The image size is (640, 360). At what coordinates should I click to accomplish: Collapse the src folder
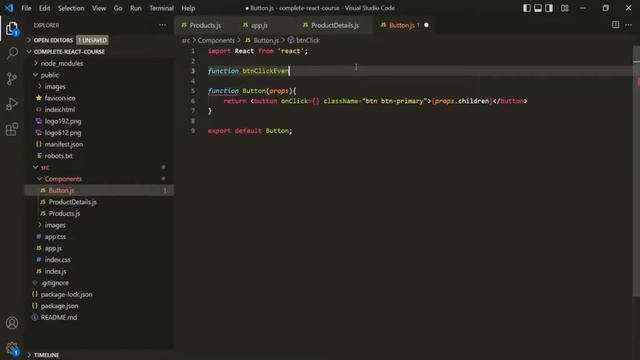pyautogui.click(x=45, y=167)
